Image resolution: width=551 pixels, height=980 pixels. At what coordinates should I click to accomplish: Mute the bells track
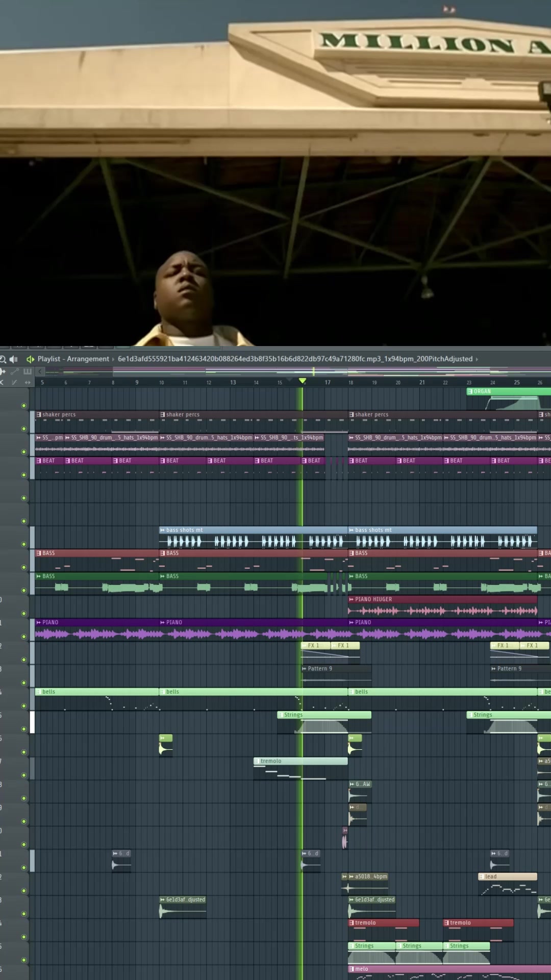click(x=23, y=706)
